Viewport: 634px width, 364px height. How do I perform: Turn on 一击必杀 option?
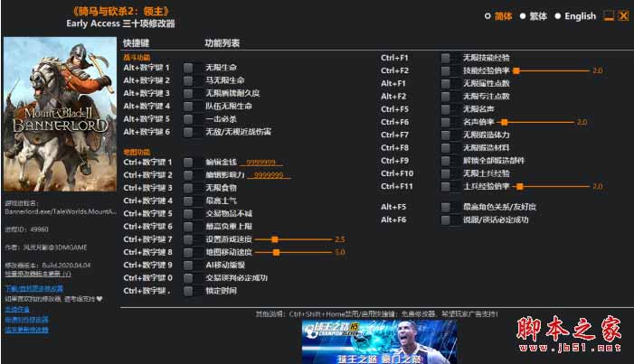[x=188, y=119]
